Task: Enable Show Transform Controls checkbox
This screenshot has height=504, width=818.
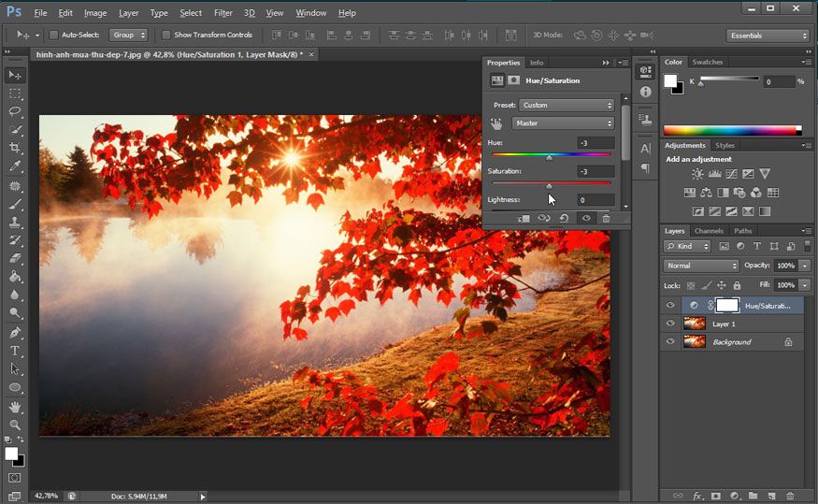Action: point(165,35)
